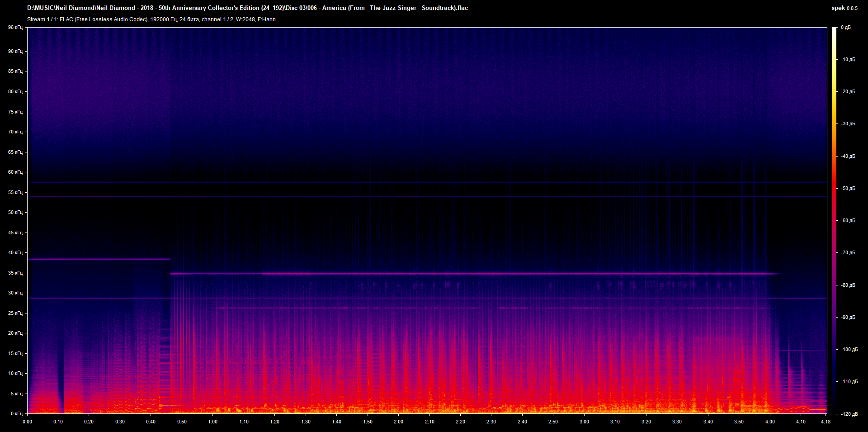This screenshot has width=868, height=432.
Task: Click the 0 дБ top of color legend
Action: (846, 27)
